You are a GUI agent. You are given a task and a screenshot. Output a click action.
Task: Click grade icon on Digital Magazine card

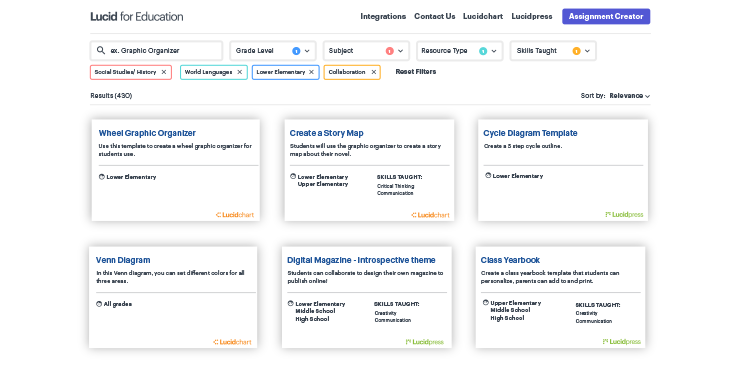[291, 304]
